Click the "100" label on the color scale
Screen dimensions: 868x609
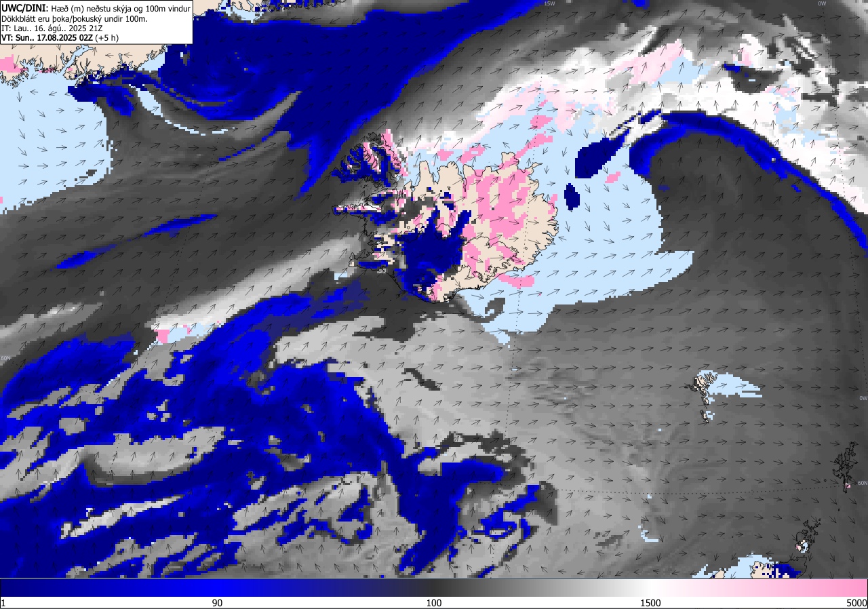[x=434, y=603]
